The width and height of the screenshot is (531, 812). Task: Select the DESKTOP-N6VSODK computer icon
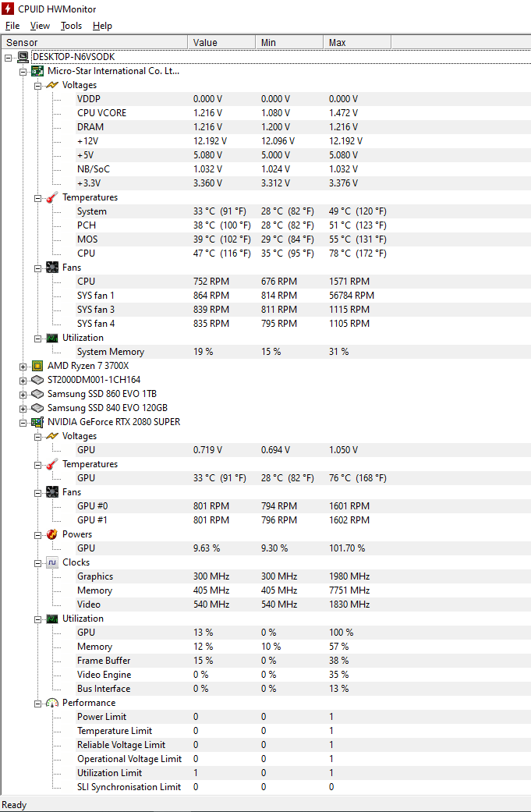coord(23,57)
